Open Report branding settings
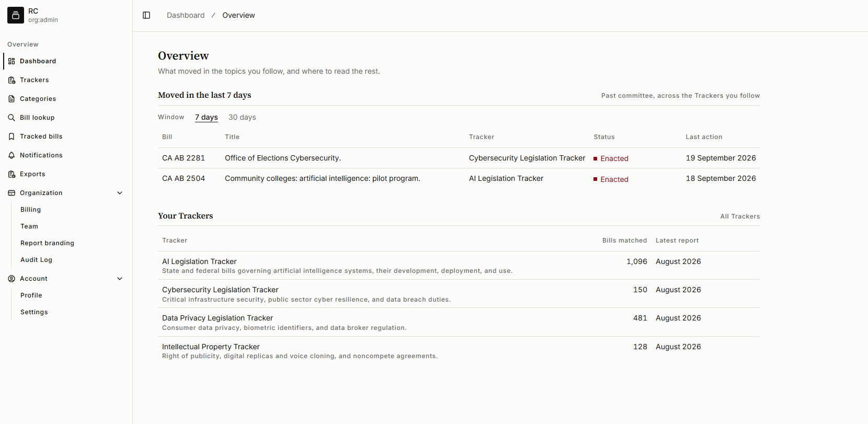This screenshot has width=868, height=424. [47, 243]
